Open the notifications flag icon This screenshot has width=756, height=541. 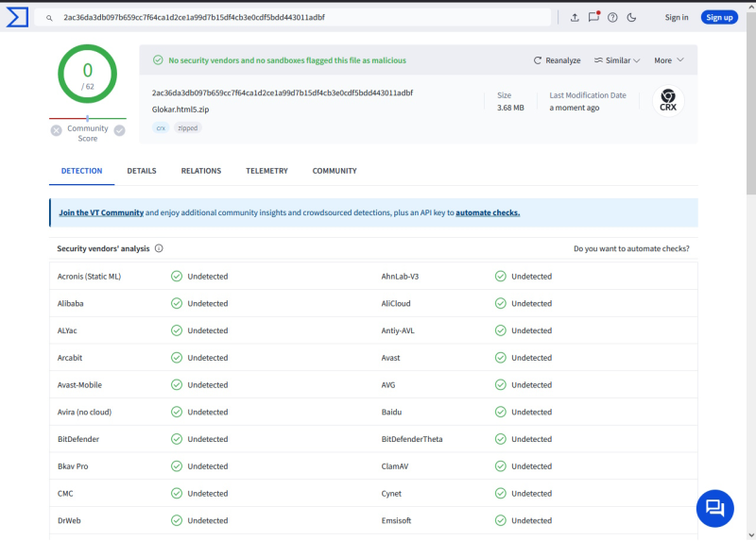(593, 17)
